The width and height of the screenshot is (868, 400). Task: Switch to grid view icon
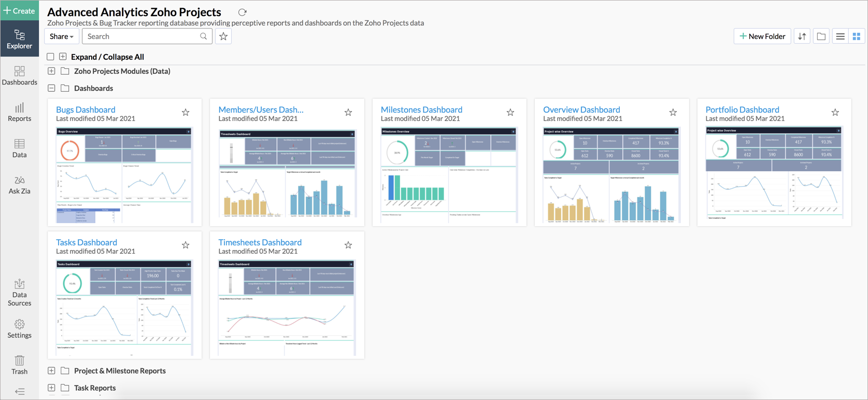[857, 36]
